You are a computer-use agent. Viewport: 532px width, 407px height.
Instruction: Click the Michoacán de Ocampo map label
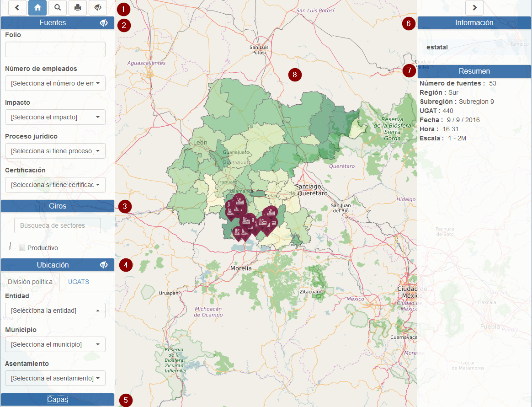tap(208, 312)
